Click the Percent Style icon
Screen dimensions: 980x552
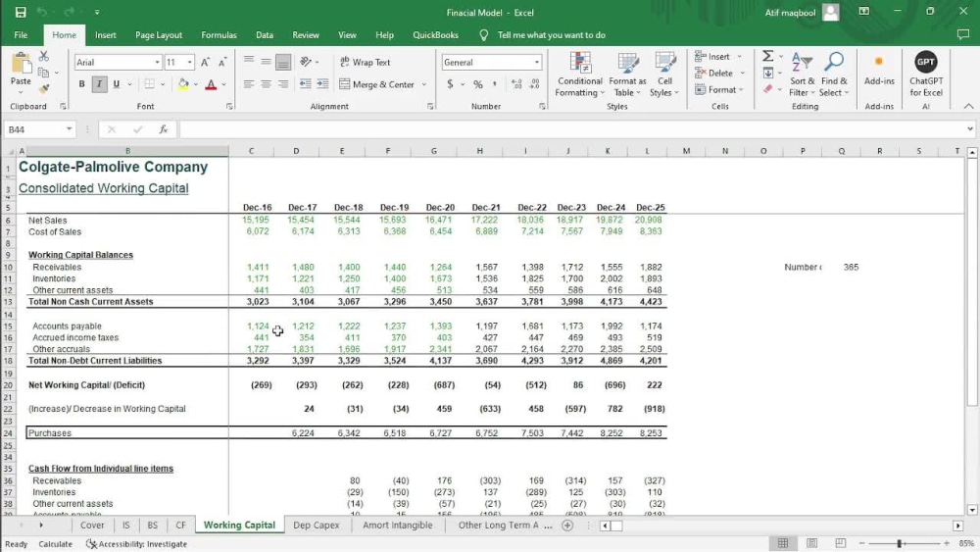pos(478,84)
